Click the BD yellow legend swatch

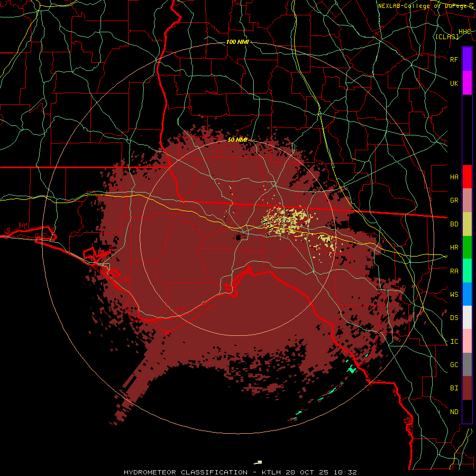coord(467,224)
